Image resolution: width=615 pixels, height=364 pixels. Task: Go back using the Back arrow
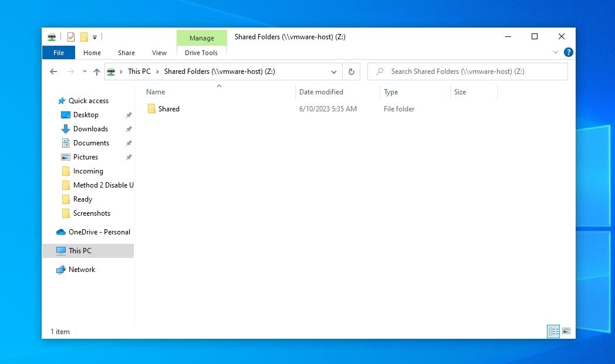[x=53, y=72]
